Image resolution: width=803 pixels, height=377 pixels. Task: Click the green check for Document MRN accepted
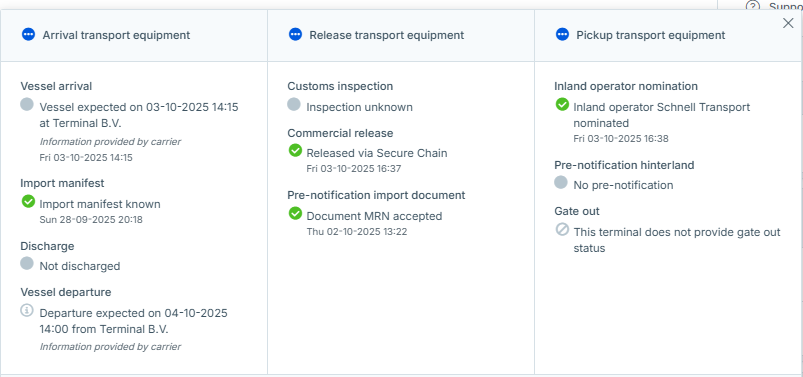295,213
